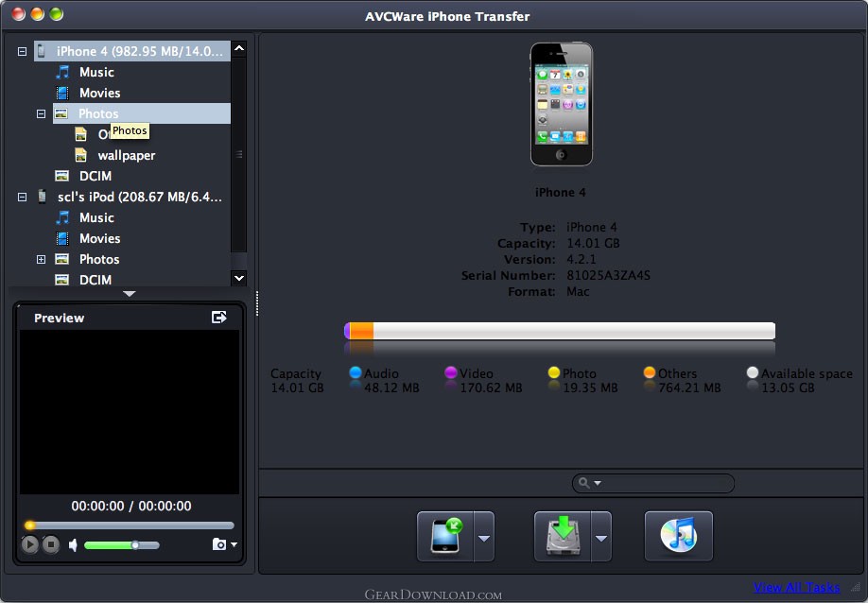
Task: Pop out the Preview panel
Action: [x=219, y=317]
